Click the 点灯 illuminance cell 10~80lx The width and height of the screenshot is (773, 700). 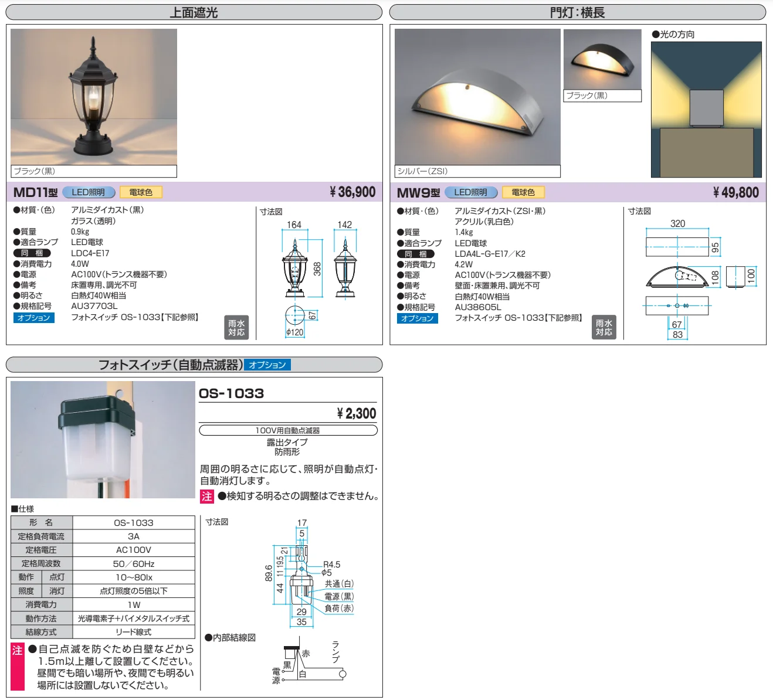tap(134, 577)
